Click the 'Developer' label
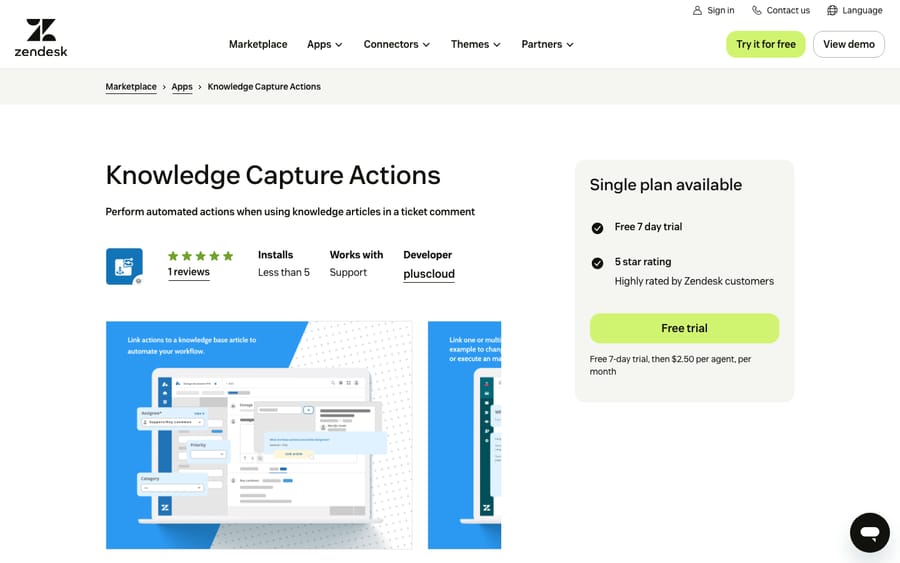The image size is (900, 563). pyautogui.click(x=428, y=255)
